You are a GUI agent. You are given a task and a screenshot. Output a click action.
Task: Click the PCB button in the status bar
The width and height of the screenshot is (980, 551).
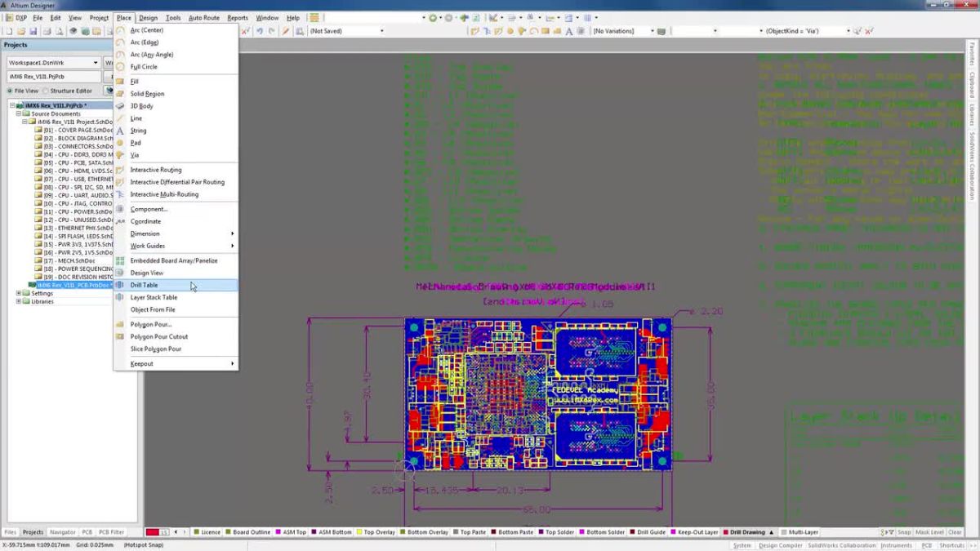(x=927, y=544)
